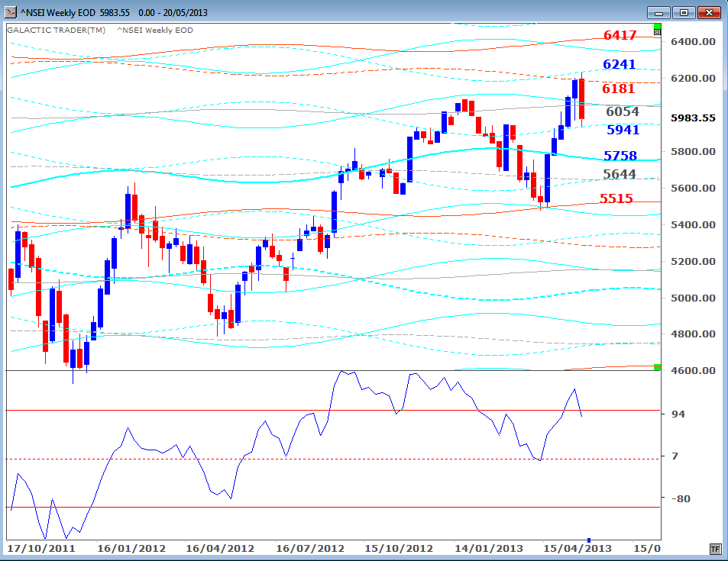Click the 16/07/2012 date axis label
Image resolution: width=728 pixels, height=561 pixels.
click(310, 549)
